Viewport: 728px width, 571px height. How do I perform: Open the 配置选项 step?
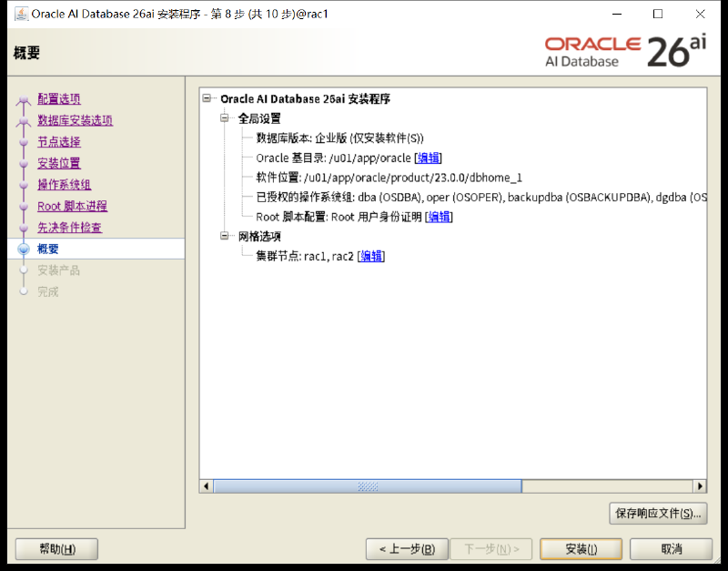59,99
